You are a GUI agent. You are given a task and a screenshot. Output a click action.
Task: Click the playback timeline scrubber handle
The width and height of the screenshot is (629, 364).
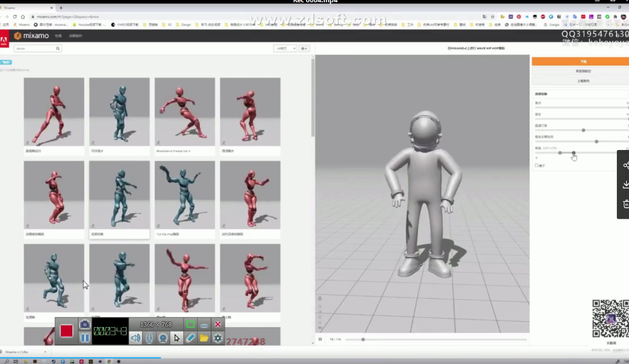tap(363, 340)
